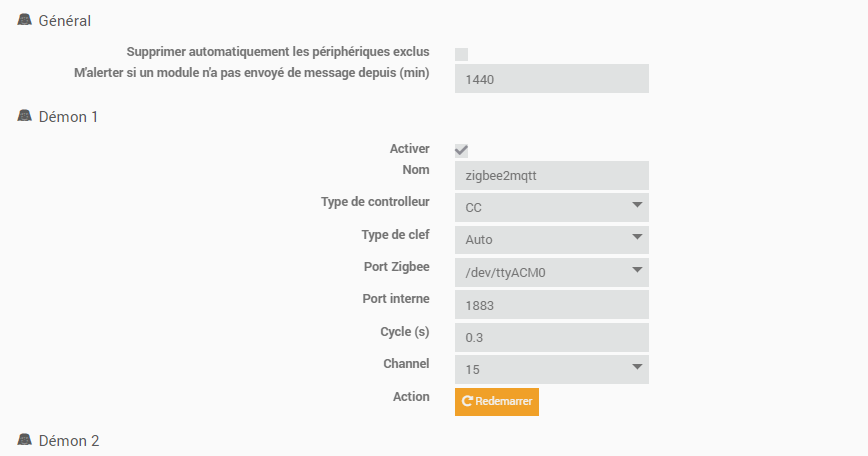
Task: Click the circular arrow icon on Redemarrer
Action: [467, 401]
